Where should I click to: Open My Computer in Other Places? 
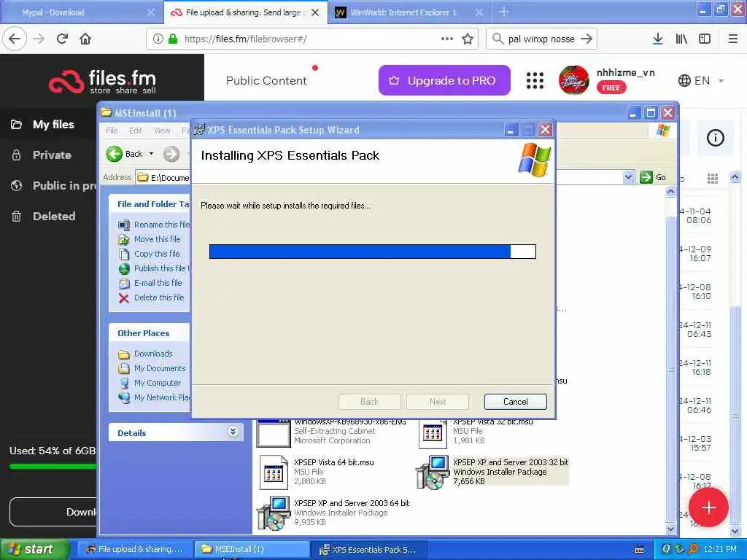click(150, 383)
